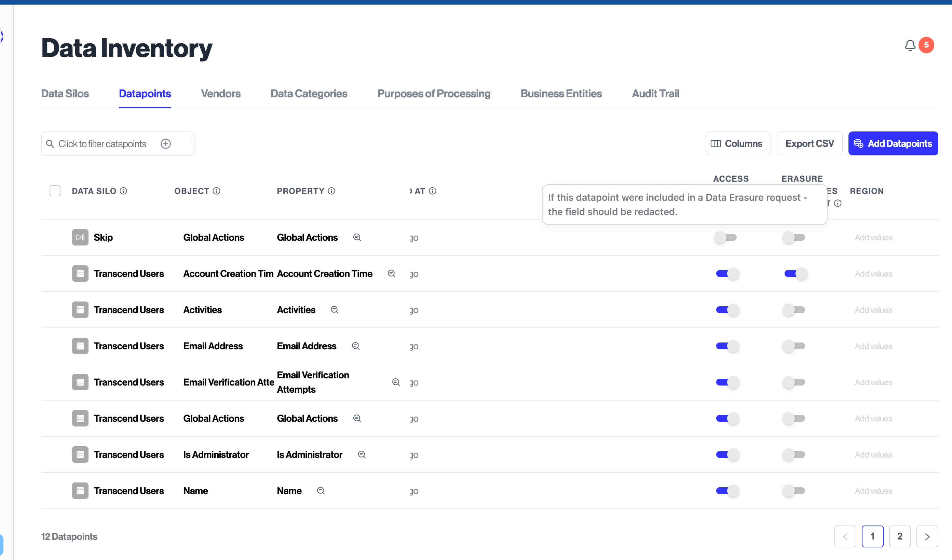Click the plus icon in the filter box

point(165,144)
